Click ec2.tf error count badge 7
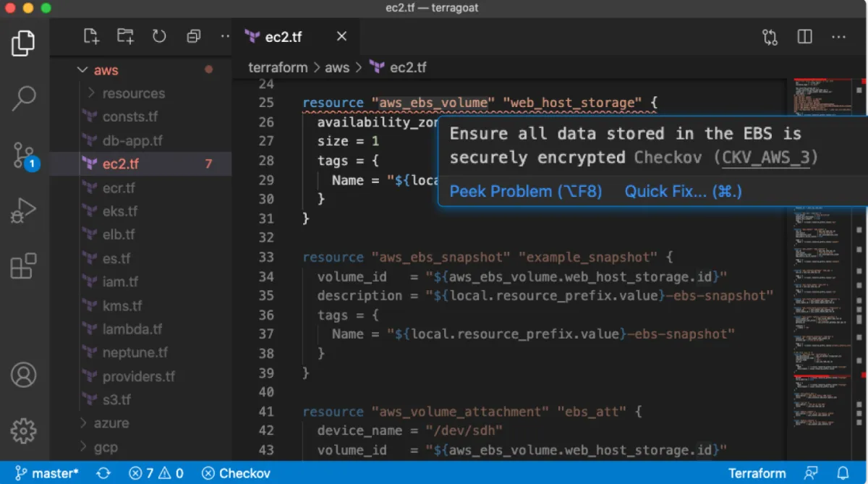 (208, 164)
